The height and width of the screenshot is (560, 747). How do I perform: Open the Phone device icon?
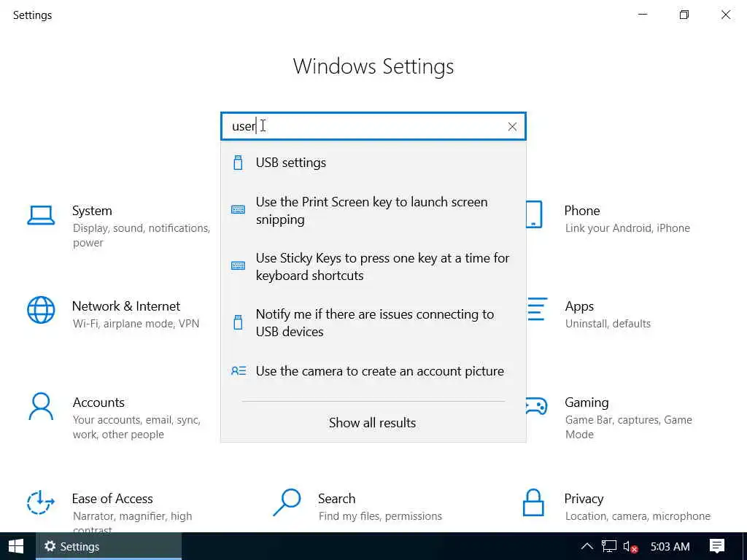[x=534, y=214]
